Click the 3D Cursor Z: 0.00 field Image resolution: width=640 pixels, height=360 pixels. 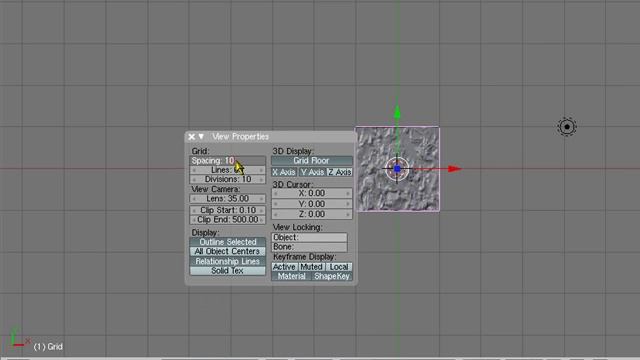[311, 214]
